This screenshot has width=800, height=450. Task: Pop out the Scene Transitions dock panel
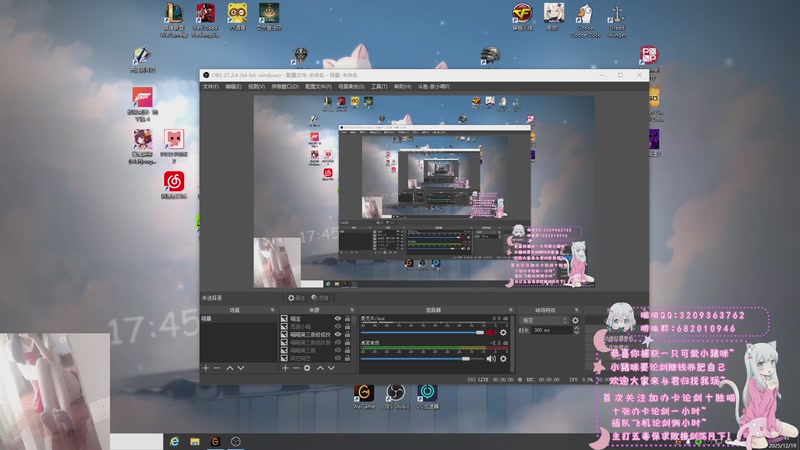(x=577, y=310)
